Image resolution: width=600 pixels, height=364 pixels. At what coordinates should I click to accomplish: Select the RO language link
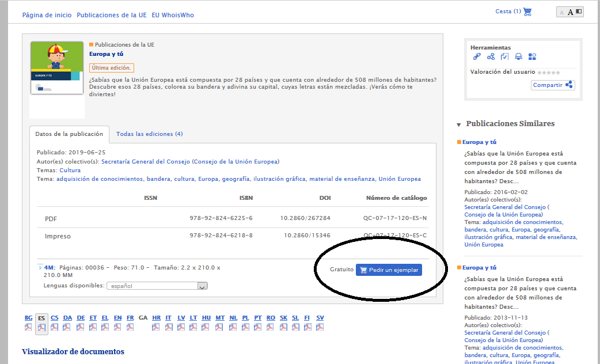point(271,318)
